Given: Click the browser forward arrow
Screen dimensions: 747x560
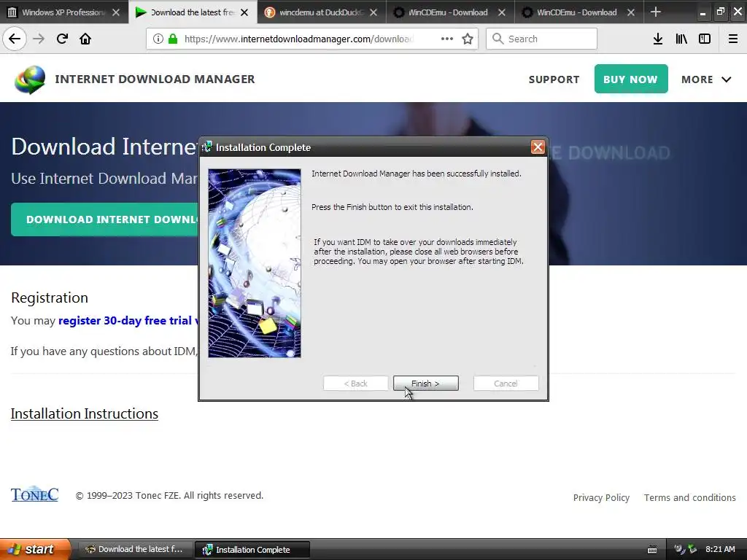Looking at the screenshot, I should 39,39.
